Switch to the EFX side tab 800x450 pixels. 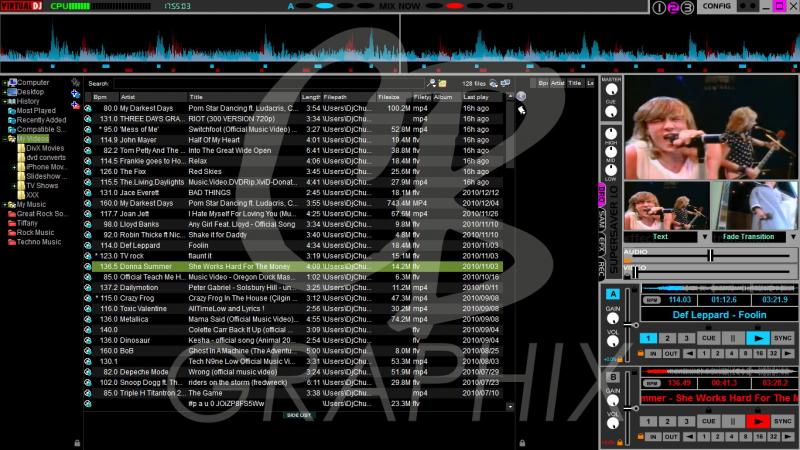[602, 244]
